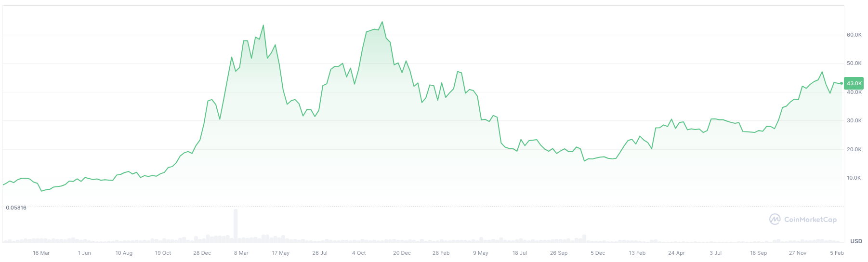Click the USD currency label
The height and width of the screenshot is (262, 868).
(856, 241)
